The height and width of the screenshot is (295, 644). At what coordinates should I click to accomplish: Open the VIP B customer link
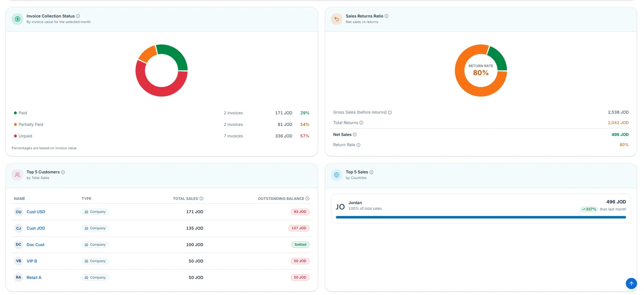click(x=32, y=261)
